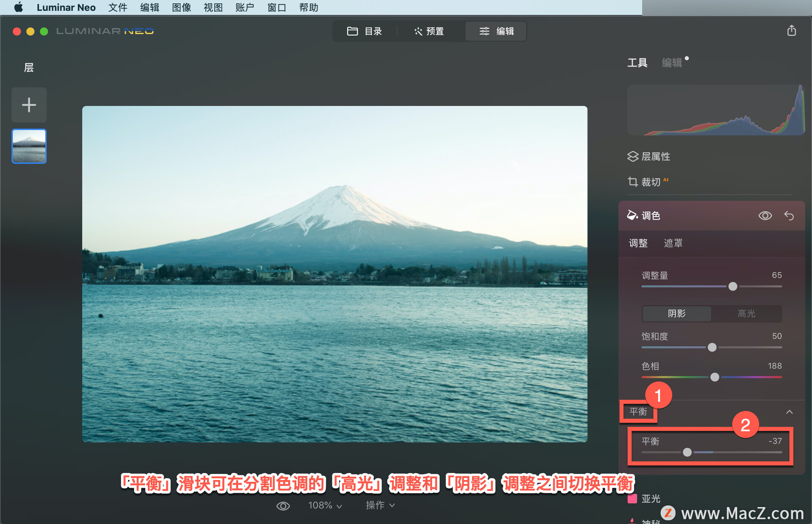Click the 调色 toning tool header icon

click(632, 215)
